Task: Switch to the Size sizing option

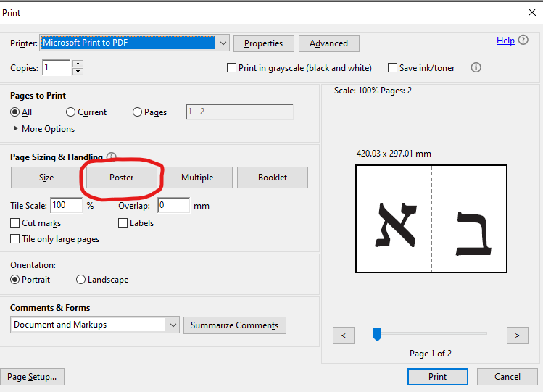Action: tap(46, 178)
